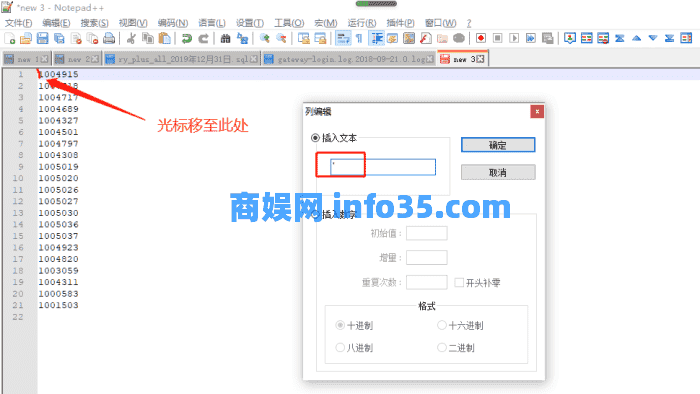Image resolution: width=700 pixels, height=394 pixels.
Task: Click the Copy icon
Action: pyautogui.click(x=148, y=39)
